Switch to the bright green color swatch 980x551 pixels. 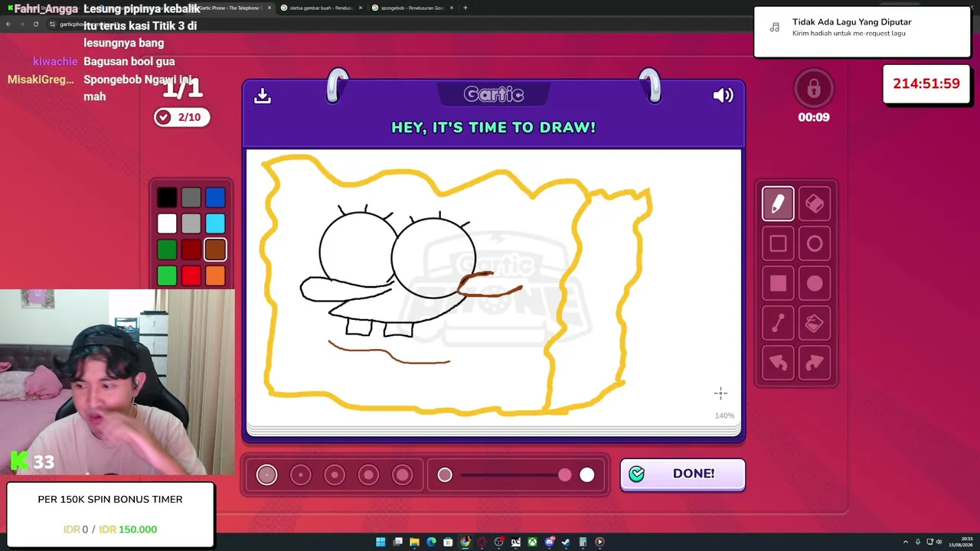coord(167,275)
